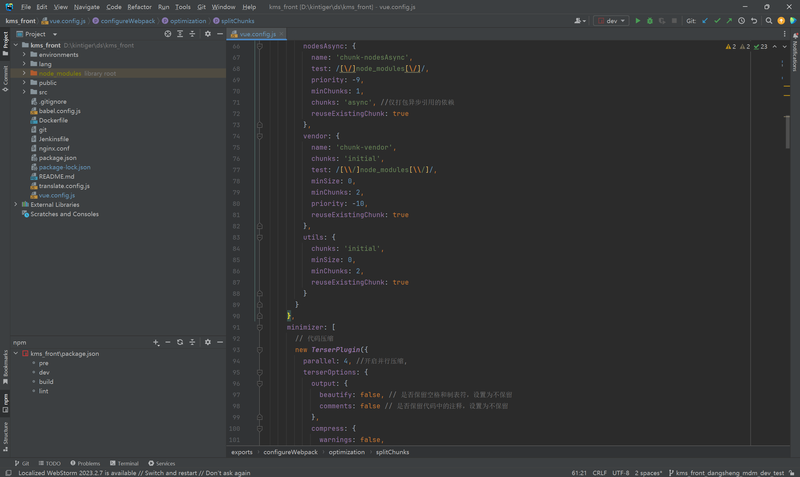The height and width of the screenshot is (477, 800).
Task: Reload npm scripts with the refresh icon
Action: (x=180, y=342)
